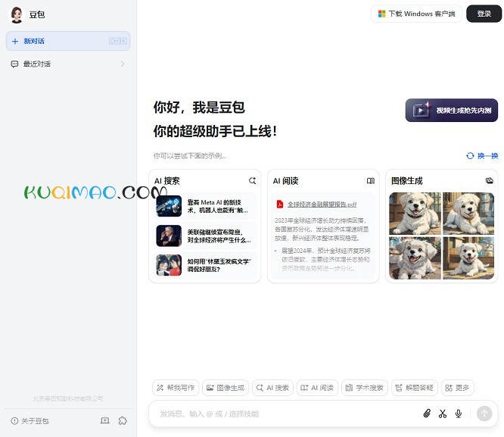This screenshot has height=437, width=504.
Task: Click the puzzle-piece extension icon
Action: (123, 420)
